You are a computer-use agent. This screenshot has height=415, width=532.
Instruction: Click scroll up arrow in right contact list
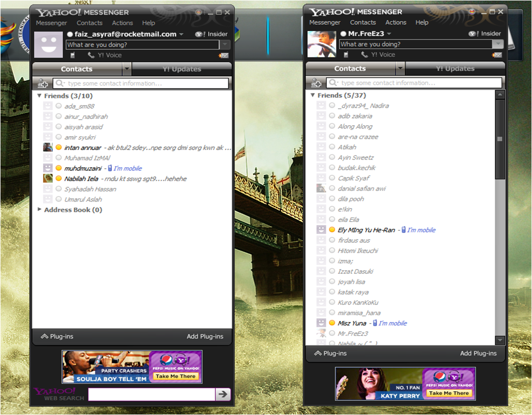[500, 95]
